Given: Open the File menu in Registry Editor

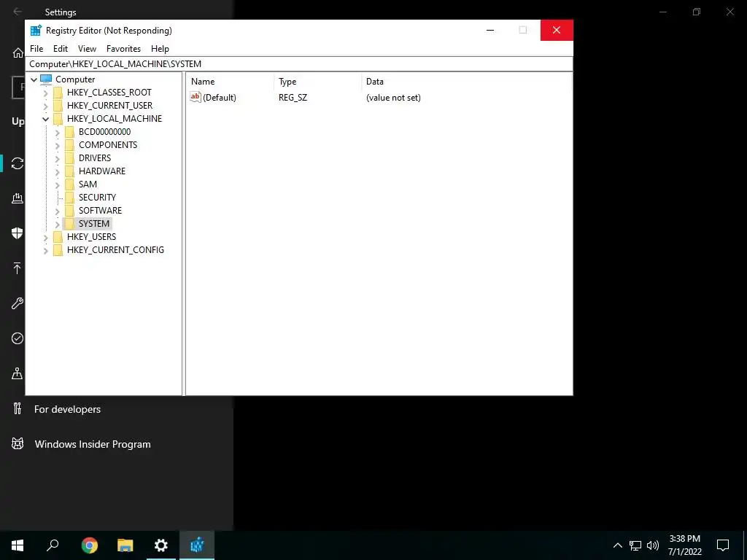Looking at the screenshot, I should 36,49.
